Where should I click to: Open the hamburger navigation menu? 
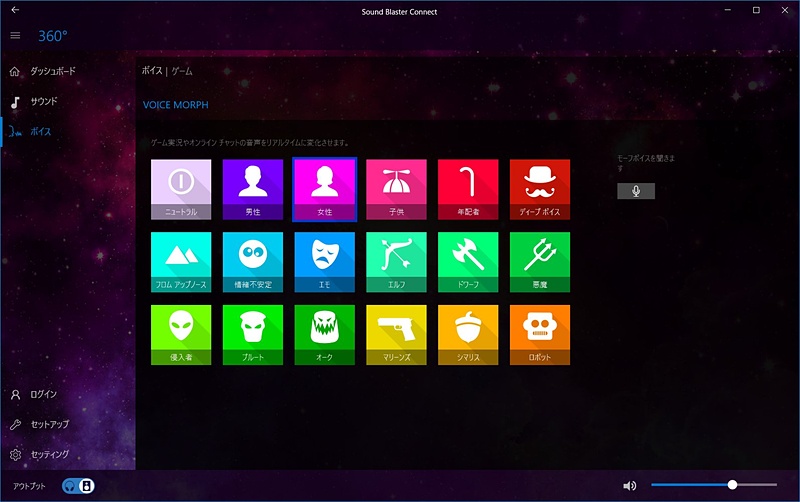point(15,35)
